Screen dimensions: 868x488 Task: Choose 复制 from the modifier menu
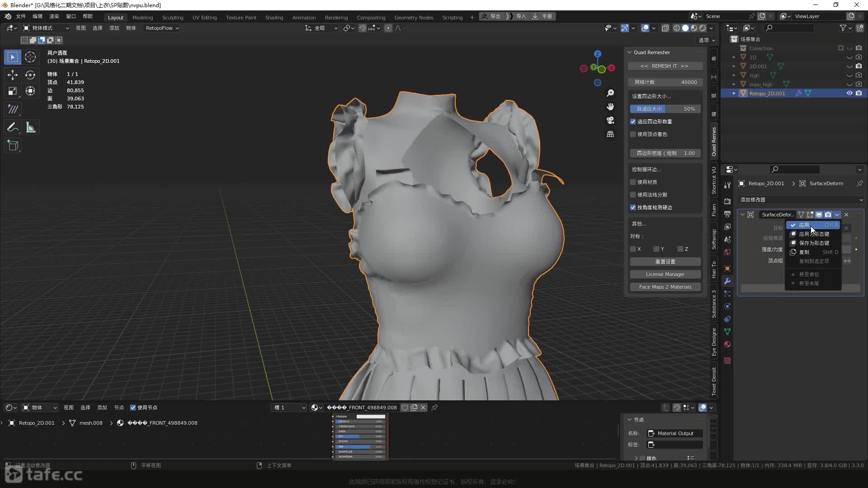point(813,252)
